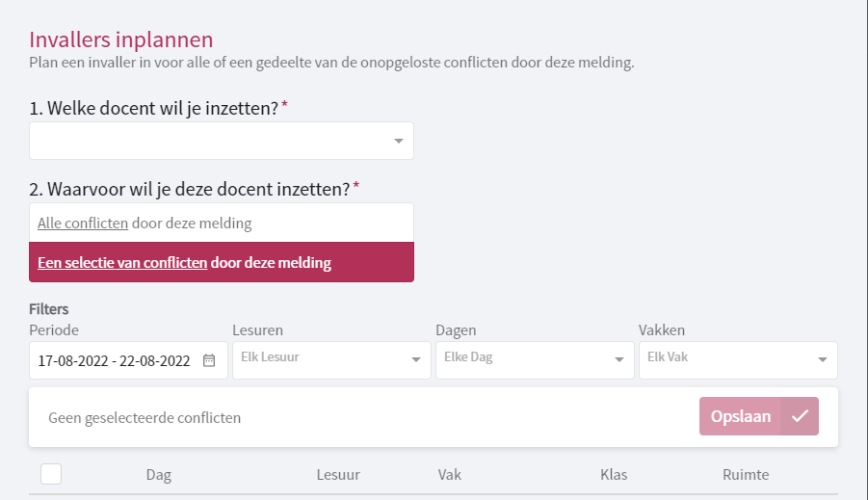The width and height of the screenshot is (868, 500).
Task: Click the calendar icon in Periode field
Action: [x=209, y=361]
